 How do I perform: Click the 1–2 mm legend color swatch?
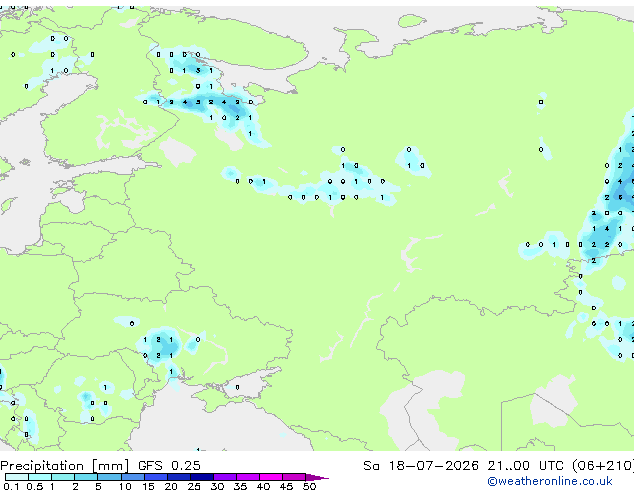pos(63,477)
